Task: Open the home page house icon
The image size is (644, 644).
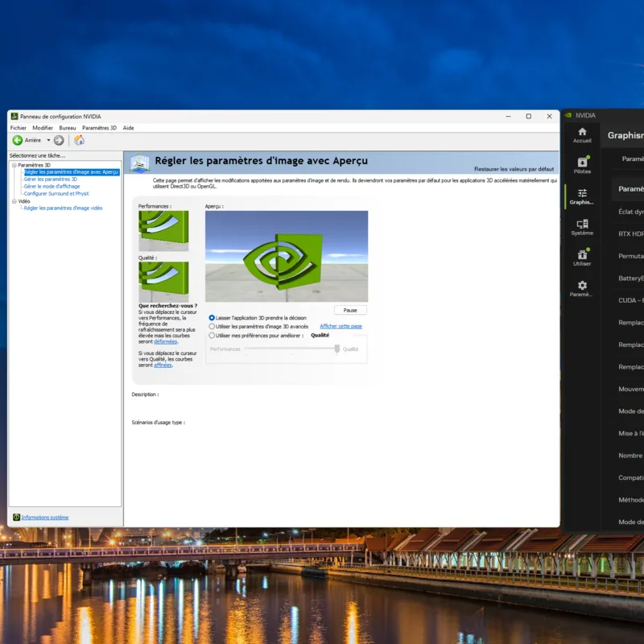Action: click(x=79, y=140)
